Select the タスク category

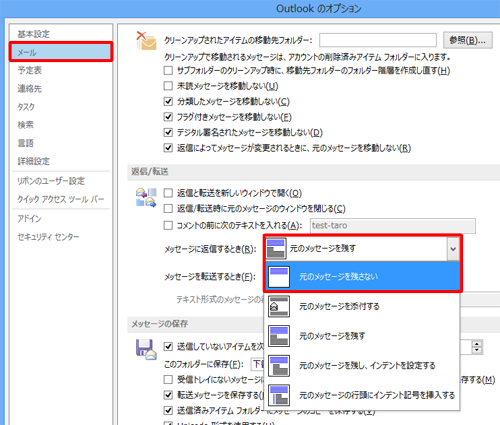point(26,107)
